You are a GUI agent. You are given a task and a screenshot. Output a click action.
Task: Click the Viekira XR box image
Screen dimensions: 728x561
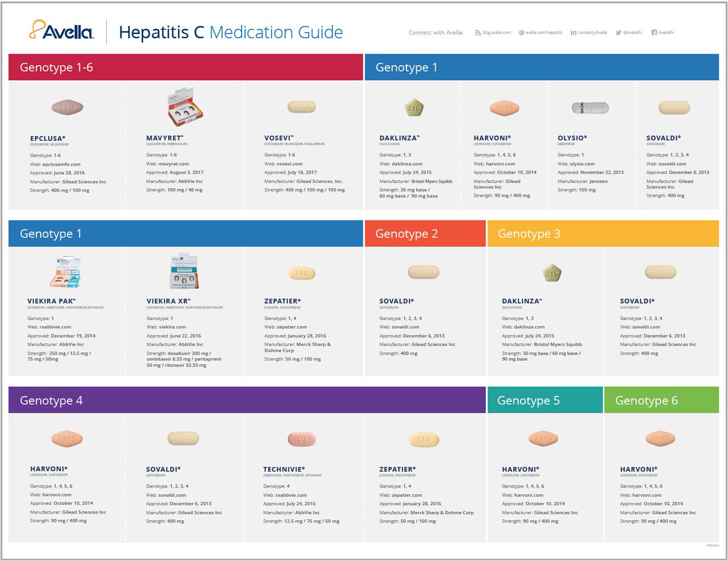[x=185, y=273]
